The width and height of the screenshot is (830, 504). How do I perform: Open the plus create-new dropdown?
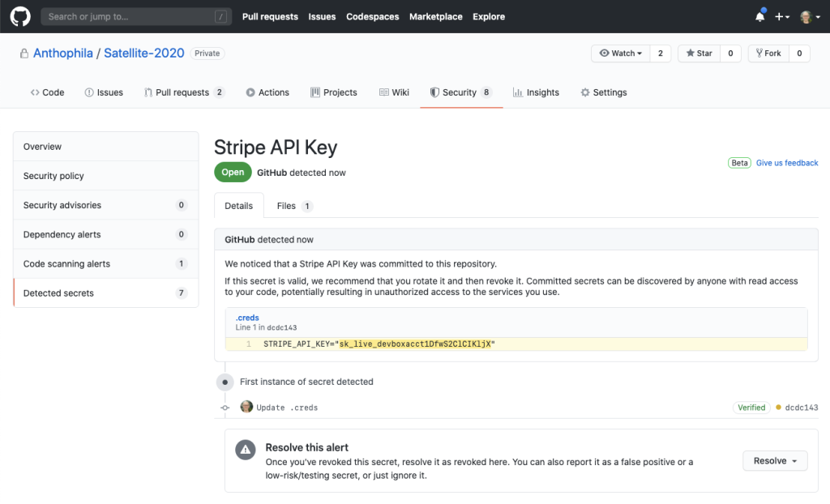[x=781, y=16]
